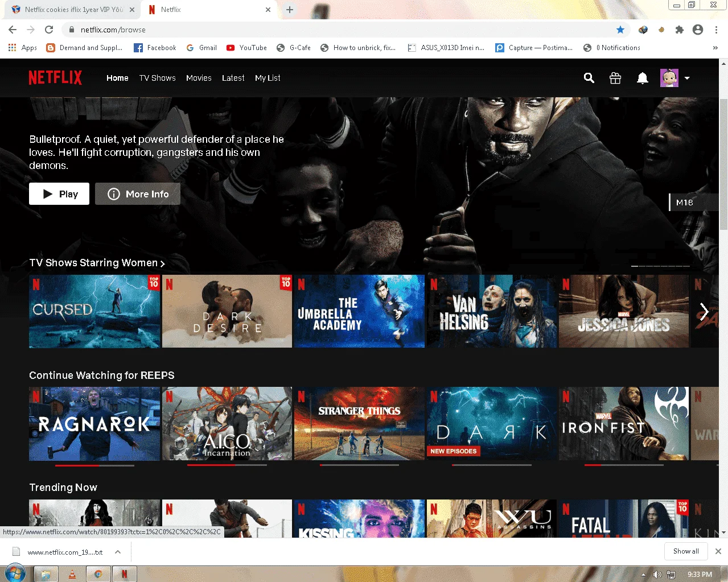Click the Netflix logo

click(55, 77)
